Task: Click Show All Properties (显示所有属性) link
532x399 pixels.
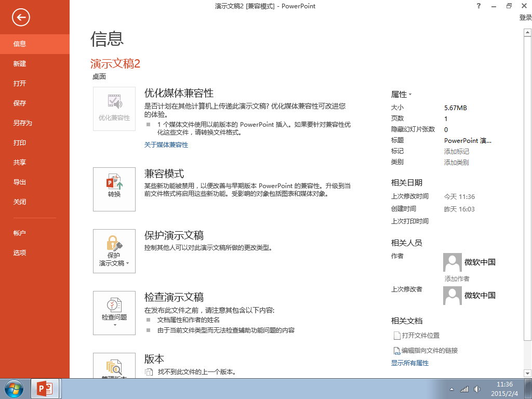Action: tap(410, 363)
